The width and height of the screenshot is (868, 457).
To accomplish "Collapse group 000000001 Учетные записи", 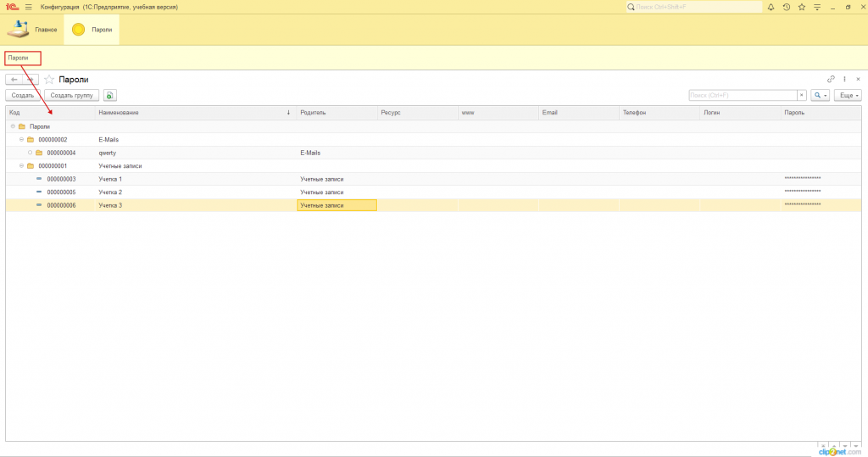I will (21, 165).
